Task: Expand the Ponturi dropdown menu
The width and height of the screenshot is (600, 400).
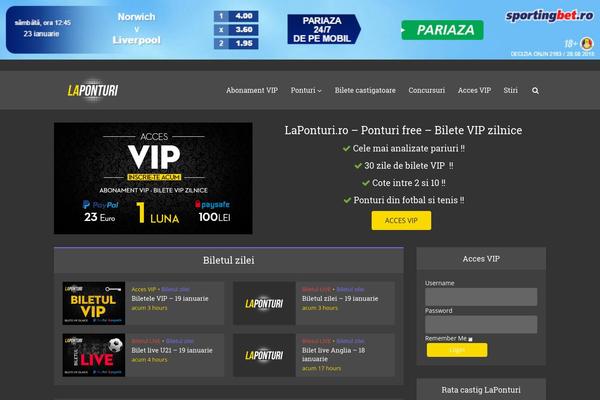Action: (306, 90)
